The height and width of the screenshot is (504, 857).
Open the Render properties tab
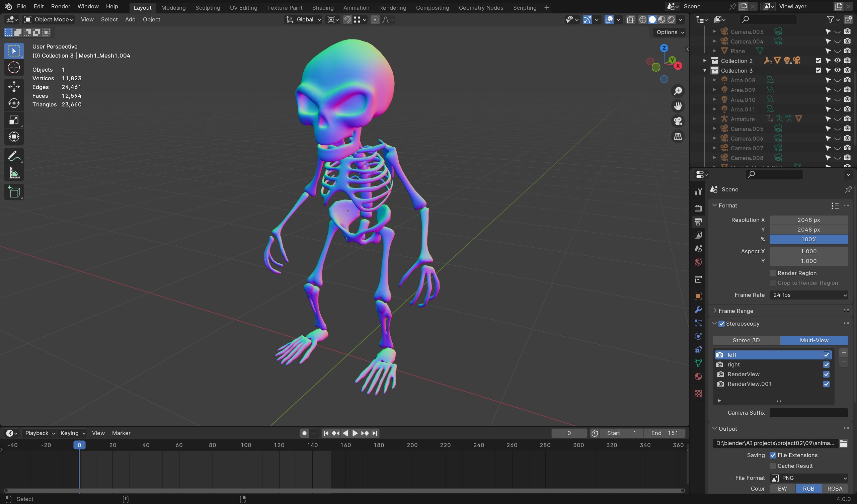[x=698, y=208]
